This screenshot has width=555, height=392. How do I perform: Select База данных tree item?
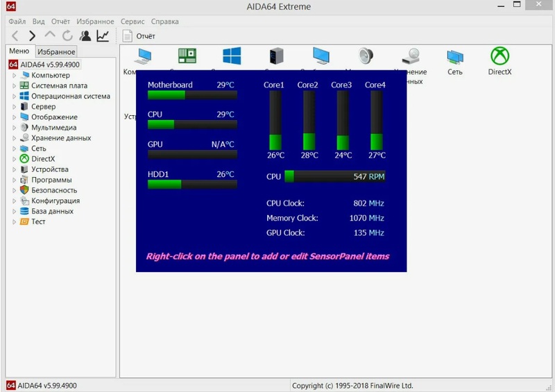pyautogui.click(x=53, y=211)
